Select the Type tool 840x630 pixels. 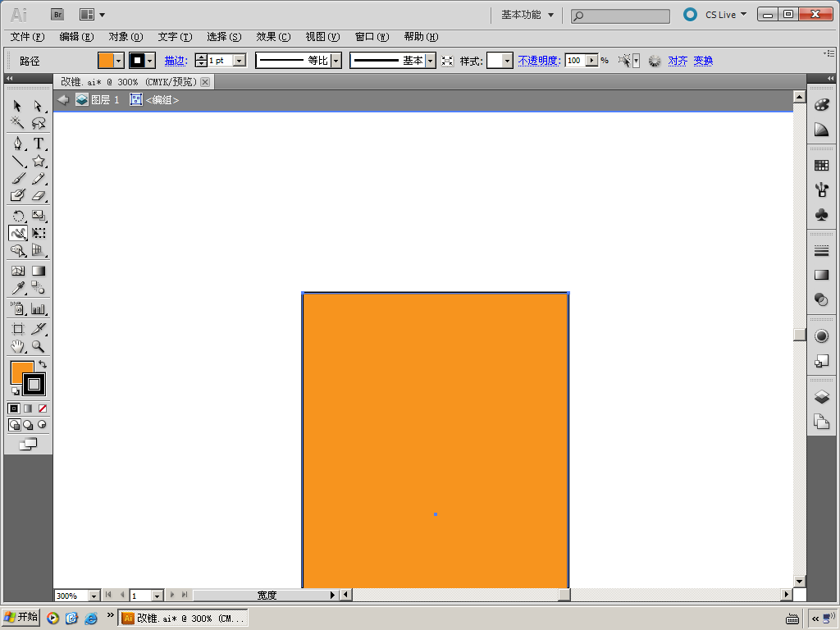38,144
